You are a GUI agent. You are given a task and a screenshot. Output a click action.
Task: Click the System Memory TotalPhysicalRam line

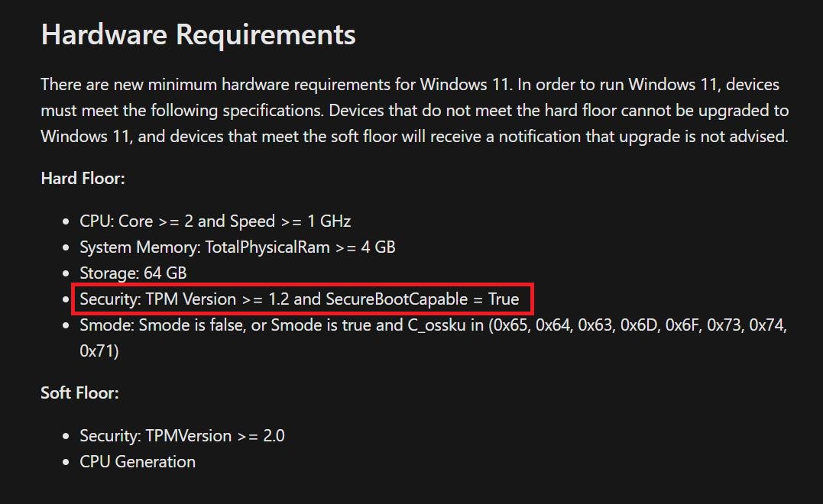237,247
